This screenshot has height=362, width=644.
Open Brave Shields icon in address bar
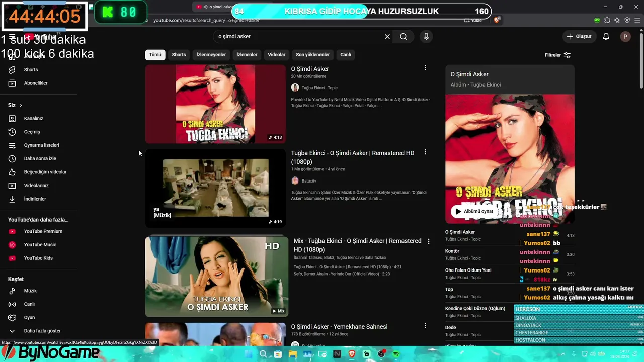coord(497,20)
